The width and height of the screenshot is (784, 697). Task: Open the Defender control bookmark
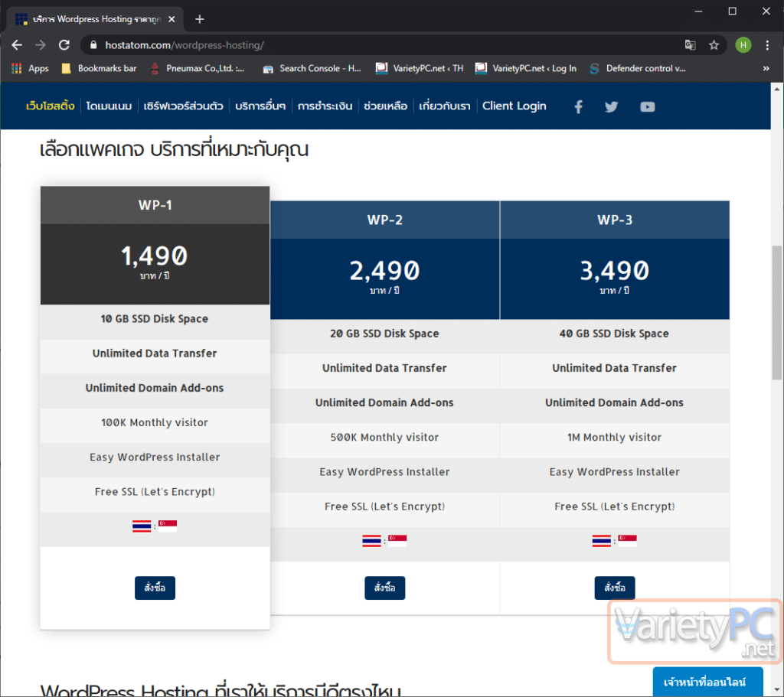(638, 68)
